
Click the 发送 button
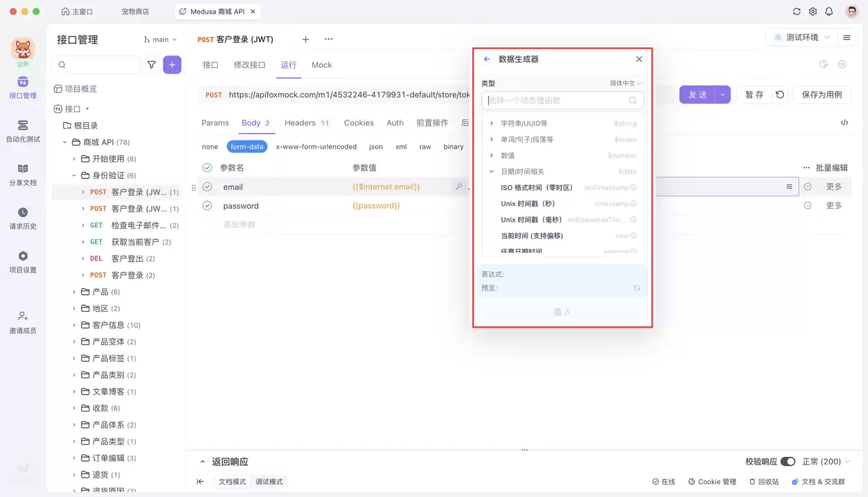click(698, 95)
